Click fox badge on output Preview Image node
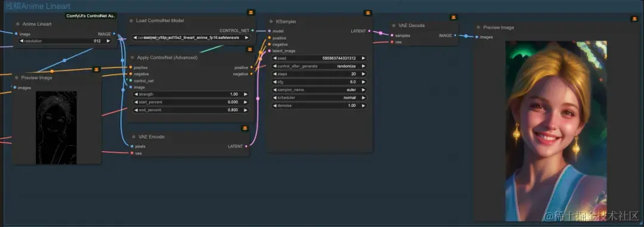The image size is (644, 227). coord(634,19)
